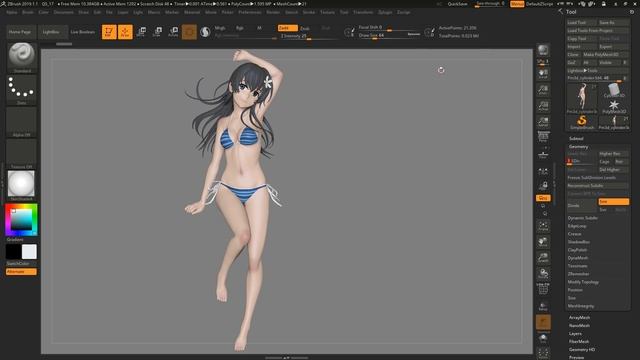This screenshot has height=360, width=640.
Task: Click the Move view icon
Action: (x=543, y=242)
